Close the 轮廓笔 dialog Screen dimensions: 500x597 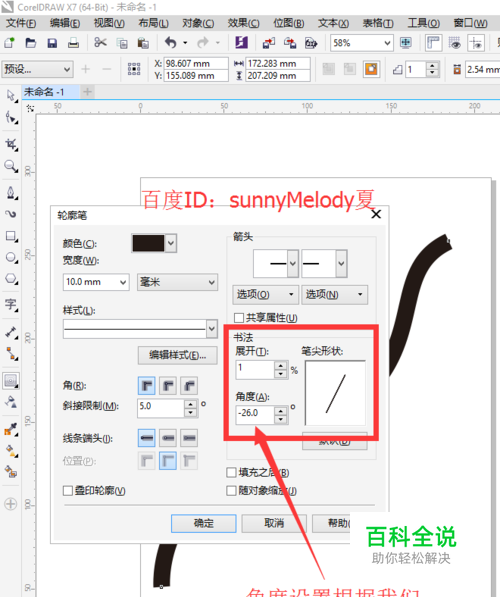[x=376, y=214]
